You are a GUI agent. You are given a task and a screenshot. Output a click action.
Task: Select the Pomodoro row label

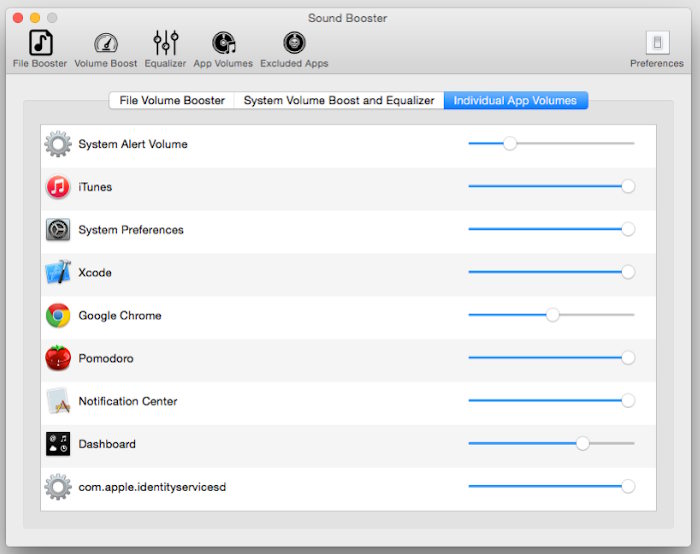[x=106, y=358]
